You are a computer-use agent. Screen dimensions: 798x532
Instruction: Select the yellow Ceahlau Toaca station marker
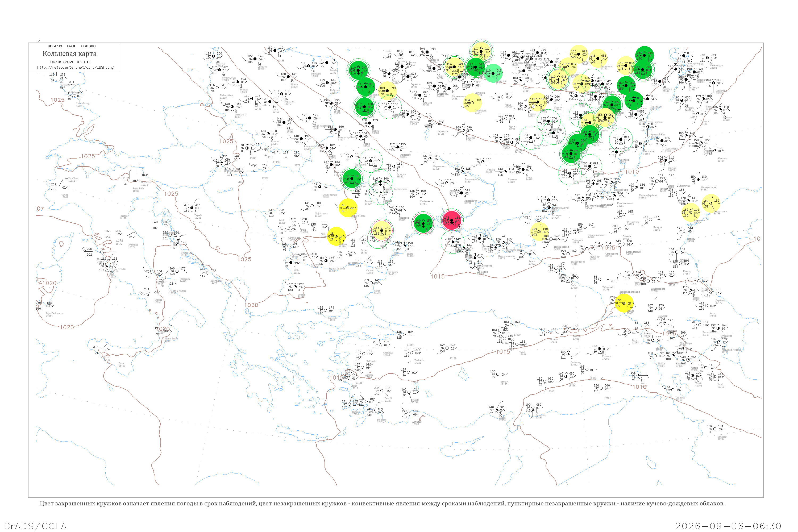pos(348,208)
